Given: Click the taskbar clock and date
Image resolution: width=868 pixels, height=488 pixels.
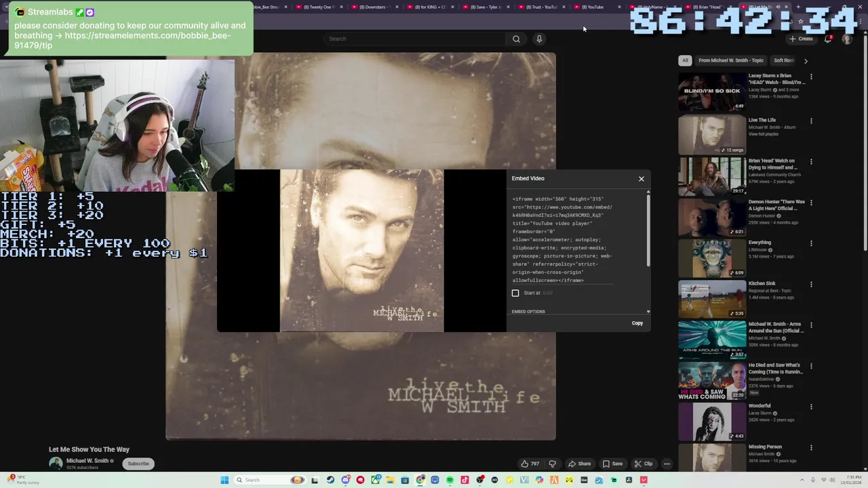Looking at the screenshot, I should [850, 480].
